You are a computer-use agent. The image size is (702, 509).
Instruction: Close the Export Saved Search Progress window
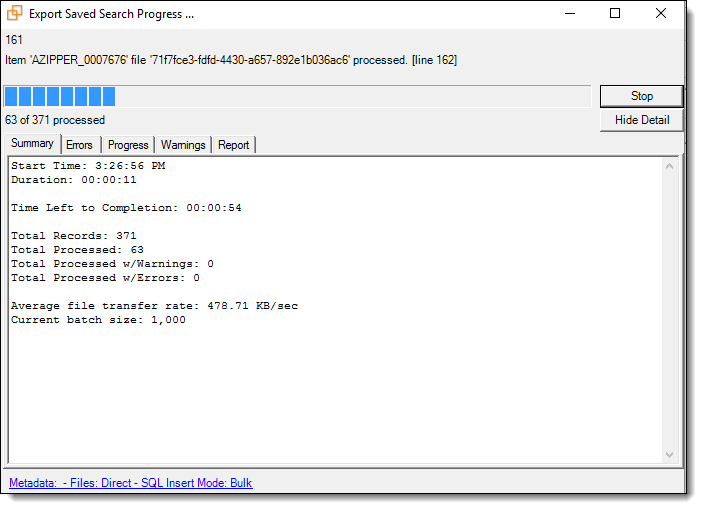(661, 14)
